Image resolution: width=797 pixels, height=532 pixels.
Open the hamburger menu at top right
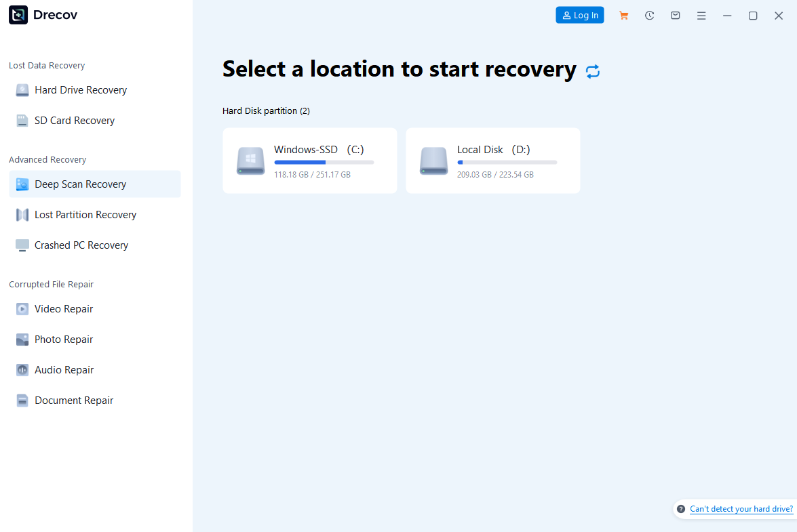701,15
